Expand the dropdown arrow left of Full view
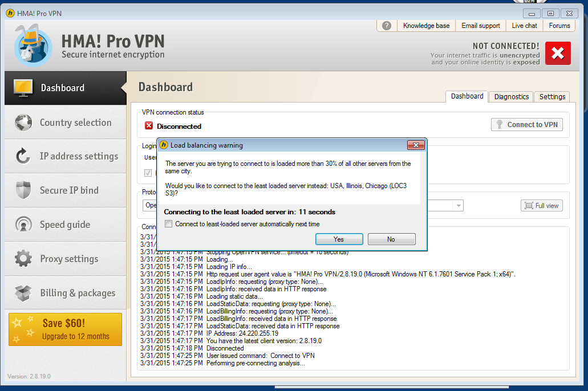Viewport: 588px width, 391px height. [458, 205]
